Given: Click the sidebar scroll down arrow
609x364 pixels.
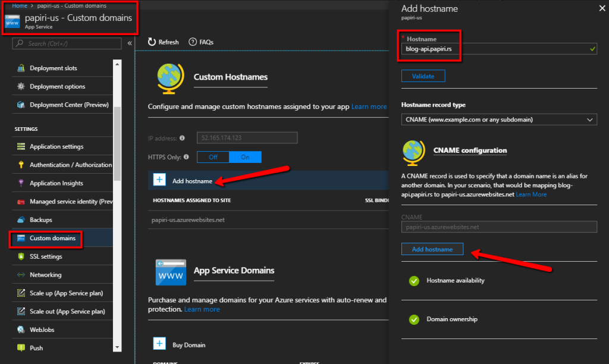Looking at the screenshot, I should (117, 347).
